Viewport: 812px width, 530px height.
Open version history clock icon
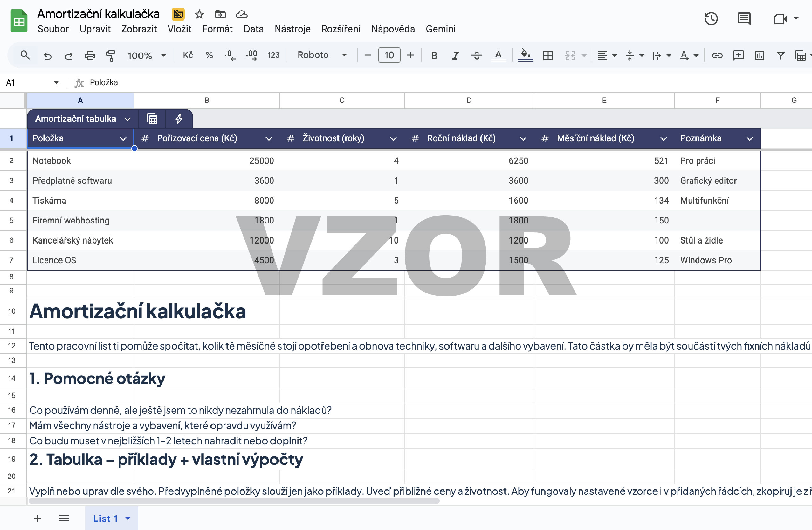[711, 18]
